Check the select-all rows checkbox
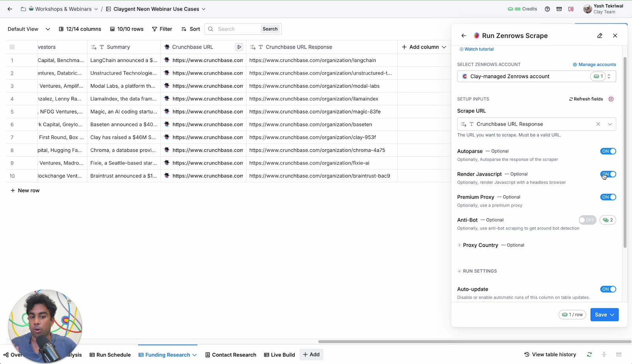Screen dimensions: 632x364 coord(12,47)
